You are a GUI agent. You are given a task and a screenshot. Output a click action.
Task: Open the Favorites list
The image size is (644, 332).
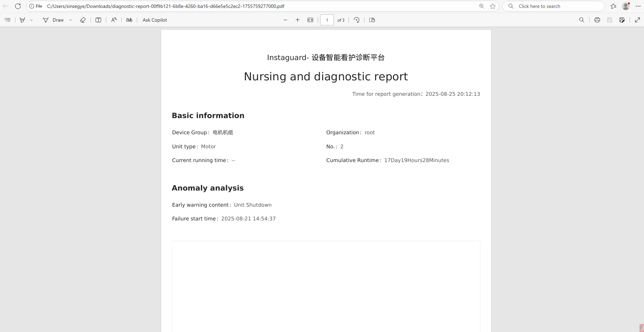[x=613, y=6]
